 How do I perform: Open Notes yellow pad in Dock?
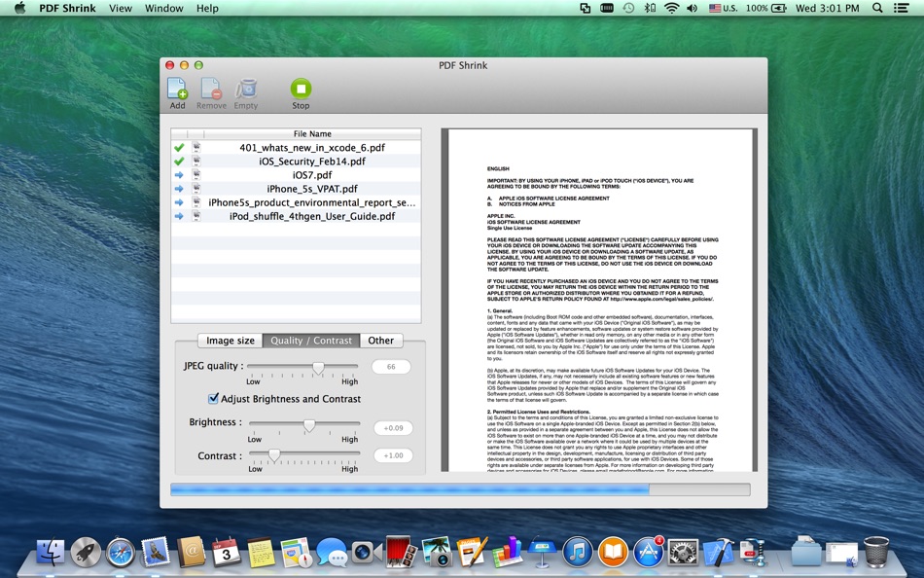pyautogui.click(x=261, y=552)
